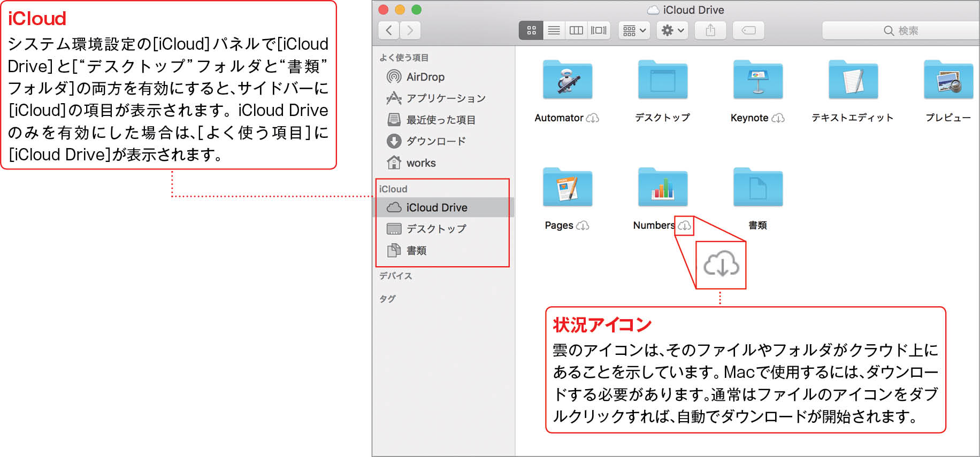
Task: Expand the タグ sidebar section
Action: [x=387, y=299]
